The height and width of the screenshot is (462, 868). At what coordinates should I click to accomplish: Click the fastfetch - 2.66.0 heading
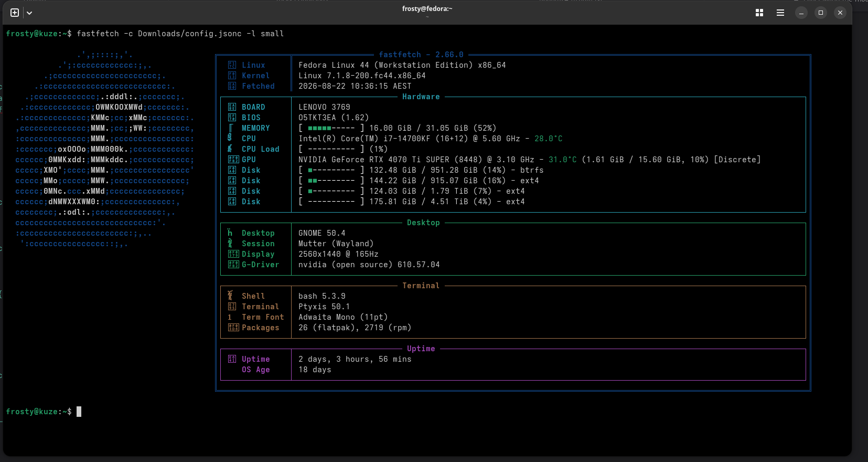tap(421, 55)
